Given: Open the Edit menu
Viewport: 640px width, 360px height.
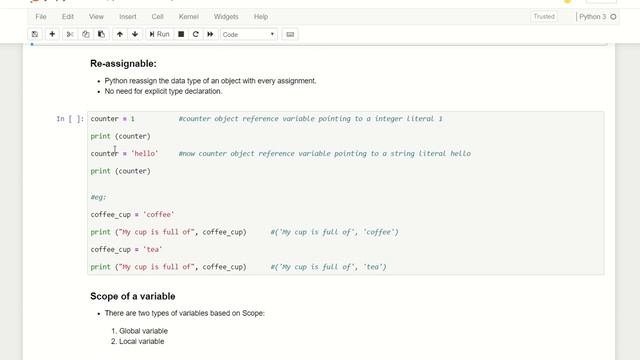Looking at the screenshot, I should pyautogui.click(x=68, y=17).
